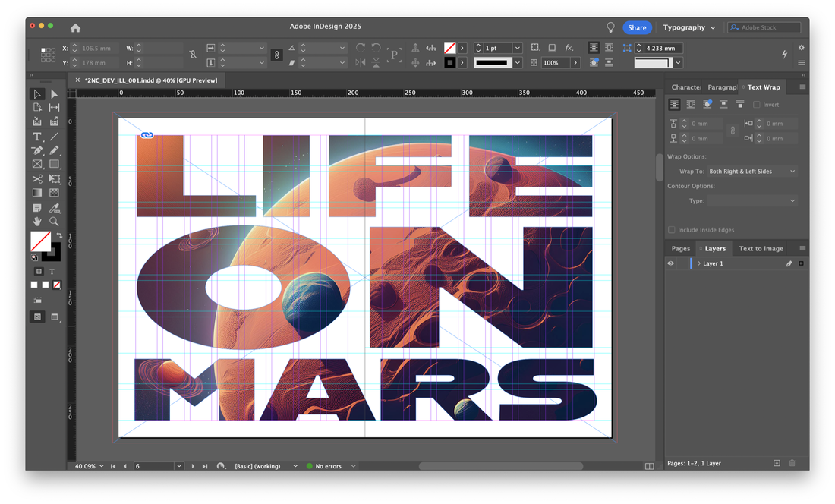Choose the Page tool
Viewport: 835px width, 504px height.
tap(37, 108)
